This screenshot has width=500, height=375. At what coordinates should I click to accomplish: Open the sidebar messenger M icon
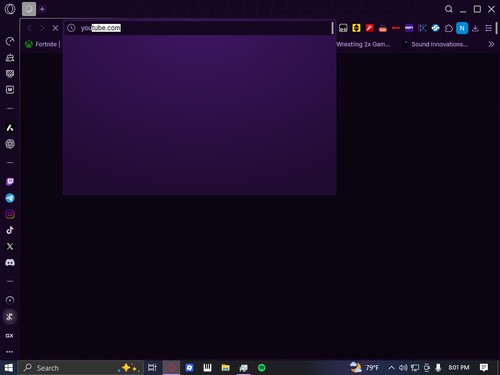10,90
